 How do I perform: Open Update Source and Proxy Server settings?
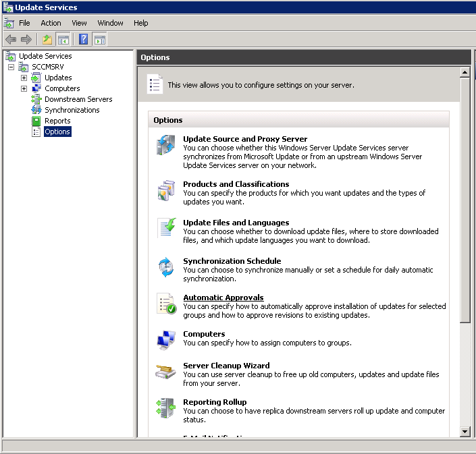245,139
